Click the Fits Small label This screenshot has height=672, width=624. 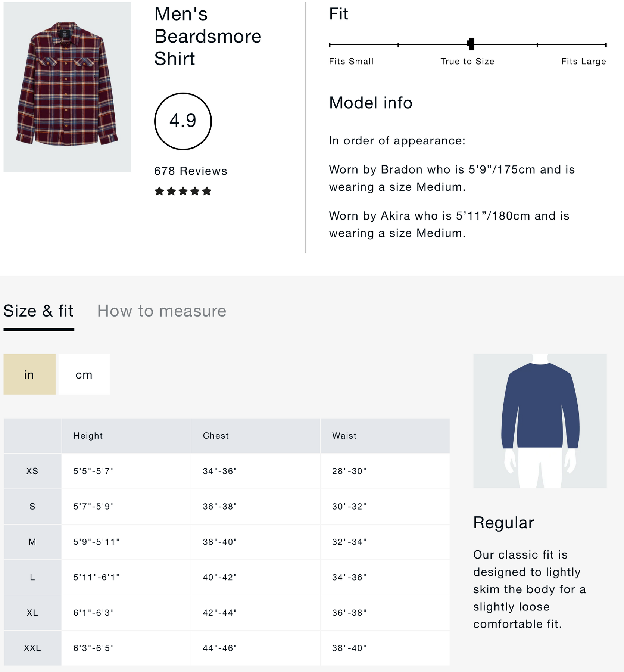pyautogui.click(x=351, y=62)
